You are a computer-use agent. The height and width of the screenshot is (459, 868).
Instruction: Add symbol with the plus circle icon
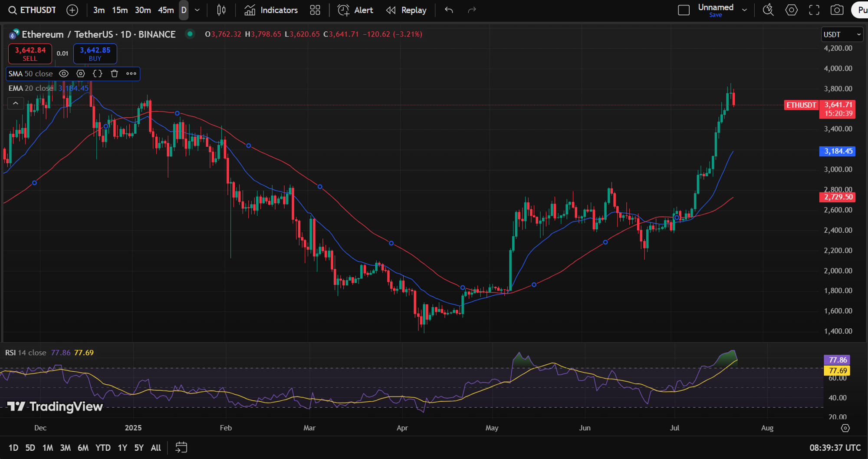click(x=72, y=10)
